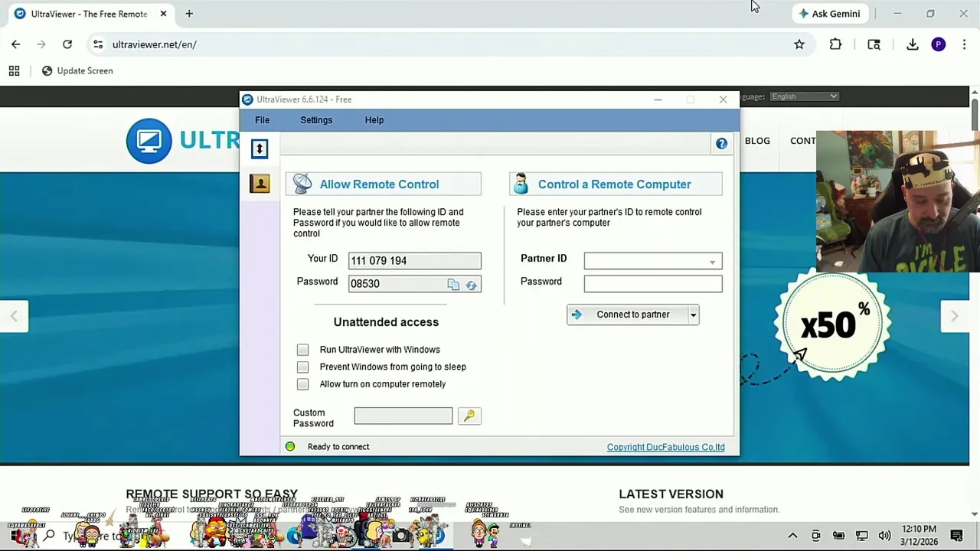
Task: Open the Copyright DucFabulous Co.ltd link
Action: [x=665, y=447]
